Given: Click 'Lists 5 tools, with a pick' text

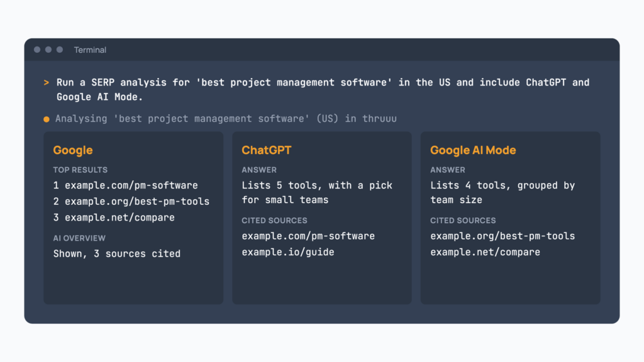Looking at the screenshot, I should (x=317, y=185).
